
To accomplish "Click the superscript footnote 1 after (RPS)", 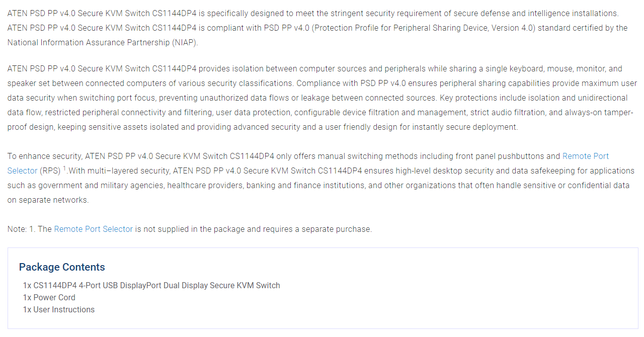I will click(x=65, y=168).
